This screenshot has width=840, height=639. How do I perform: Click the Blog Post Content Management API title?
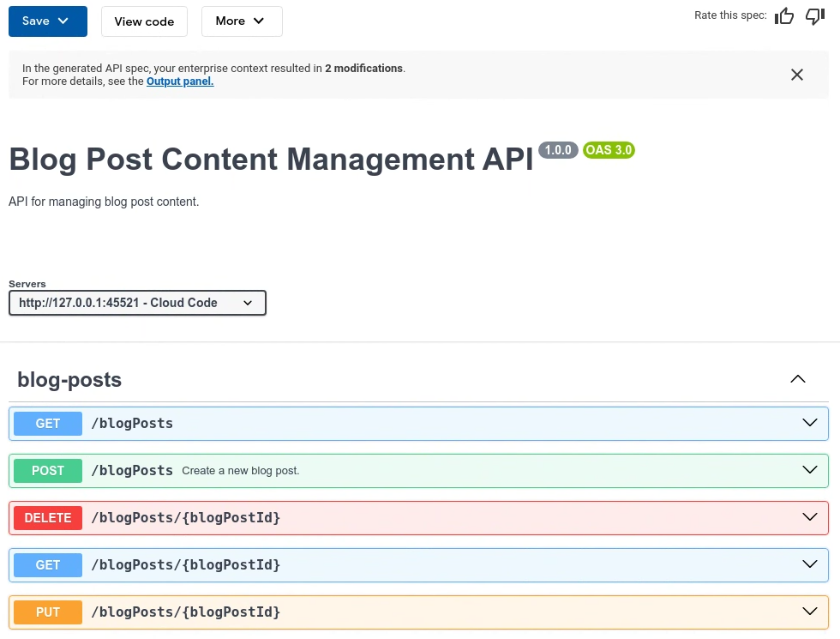point(271,160)
